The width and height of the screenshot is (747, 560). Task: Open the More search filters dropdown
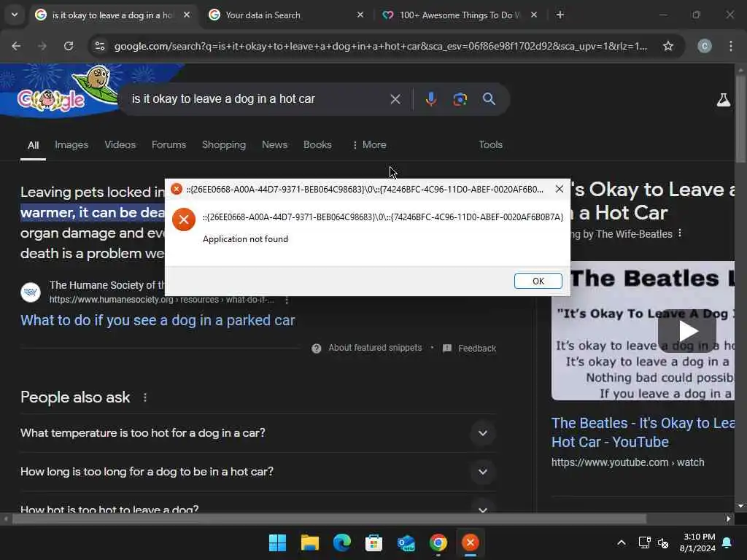[369, 145]
